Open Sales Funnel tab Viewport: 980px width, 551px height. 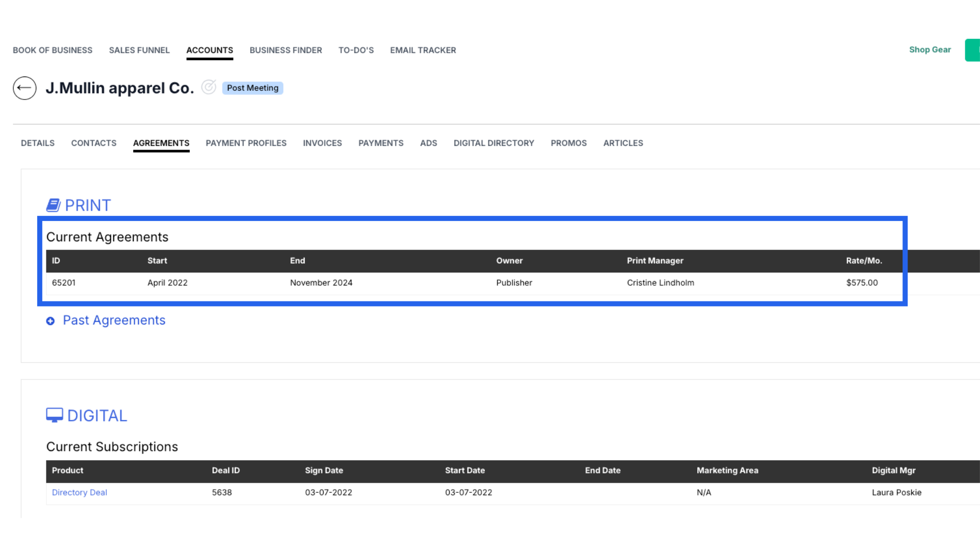click(x=139, y=50)
